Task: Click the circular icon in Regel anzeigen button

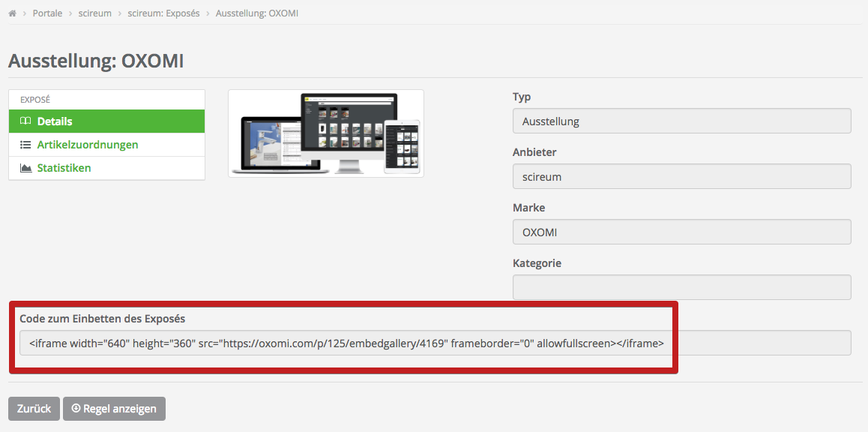Action: (x=76, y=409)
